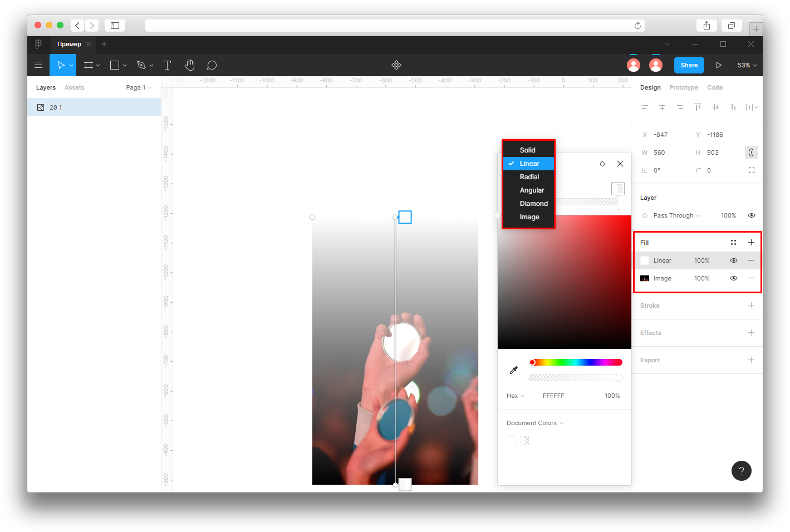790x532 pixels.
Task: Open the blend mode droplet icon in color picker
Action: pyautogui.click(x=602, y=164)
